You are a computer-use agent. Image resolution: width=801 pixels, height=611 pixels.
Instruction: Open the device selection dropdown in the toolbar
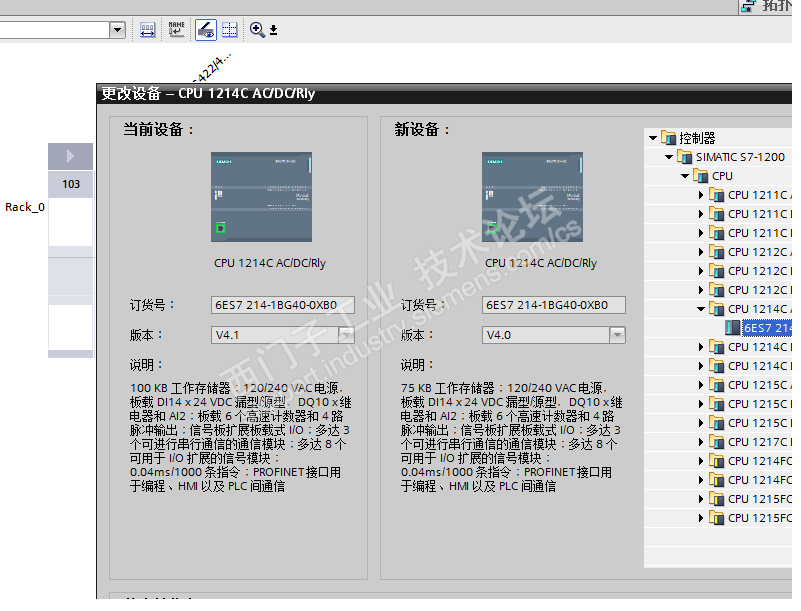117,30
